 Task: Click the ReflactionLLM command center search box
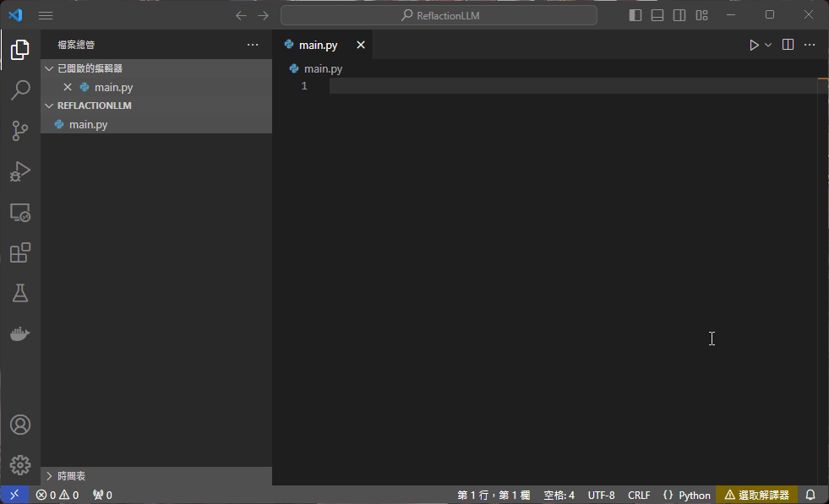click(439, 15)
